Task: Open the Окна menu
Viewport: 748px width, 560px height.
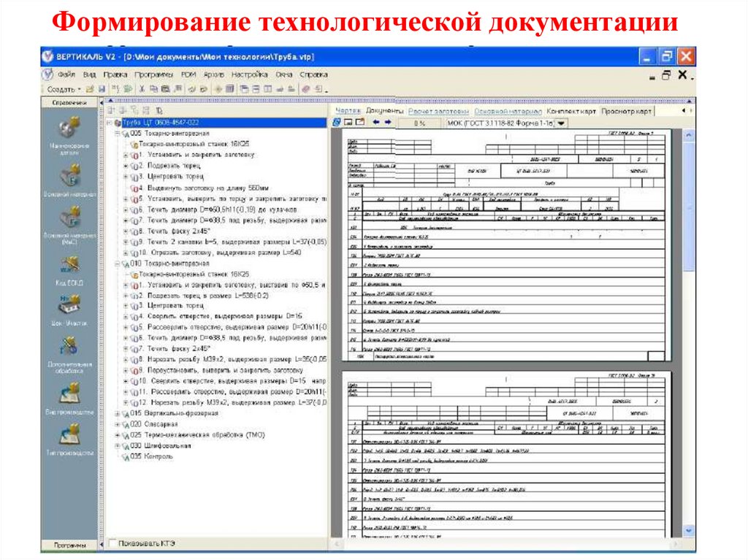Action: 284,74
